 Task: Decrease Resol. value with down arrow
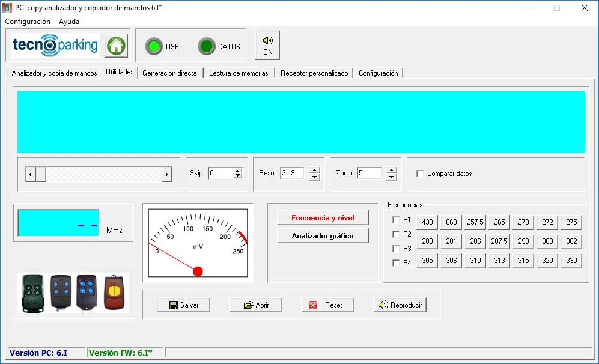point(314,177)
